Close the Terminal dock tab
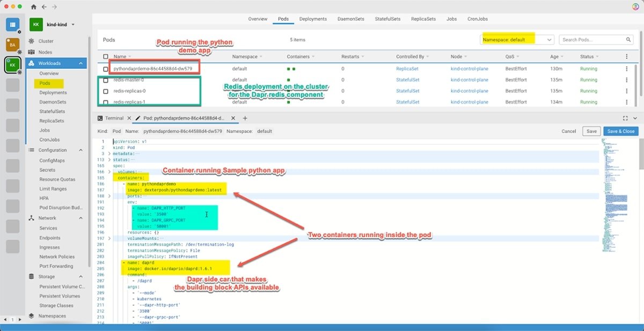 [x=129, y=118]
